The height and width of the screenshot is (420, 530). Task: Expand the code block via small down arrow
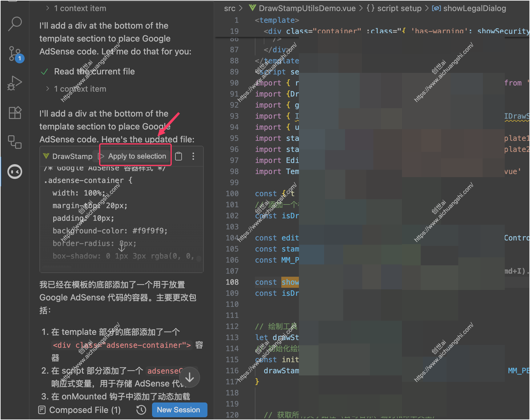point(122,248)
